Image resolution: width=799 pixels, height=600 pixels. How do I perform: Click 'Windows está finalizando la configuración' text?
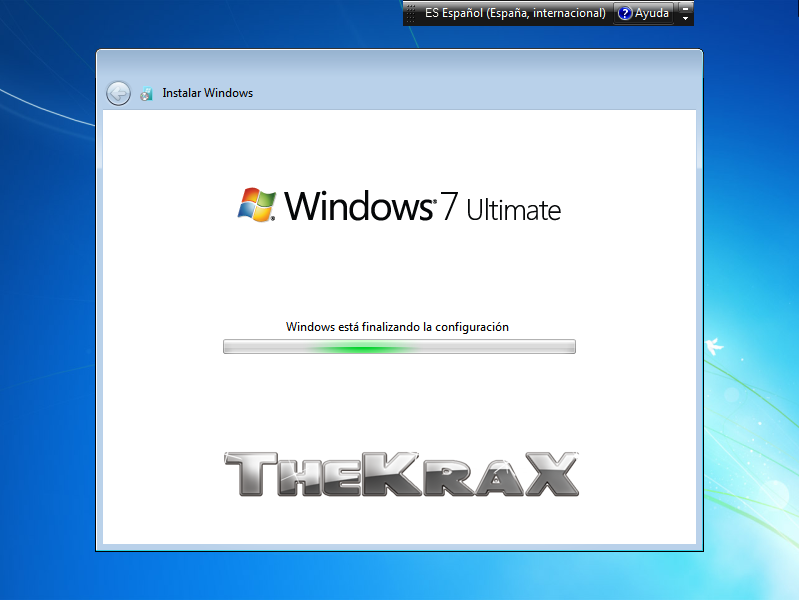(x=397, y=327)
